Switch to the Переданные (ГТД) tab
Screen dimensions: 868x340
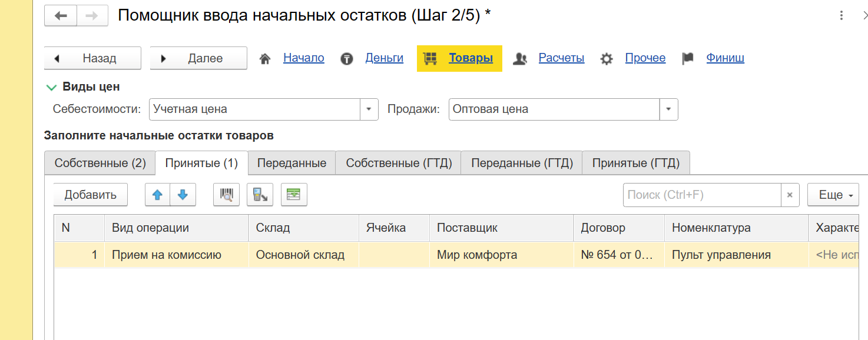coord(522,164)
